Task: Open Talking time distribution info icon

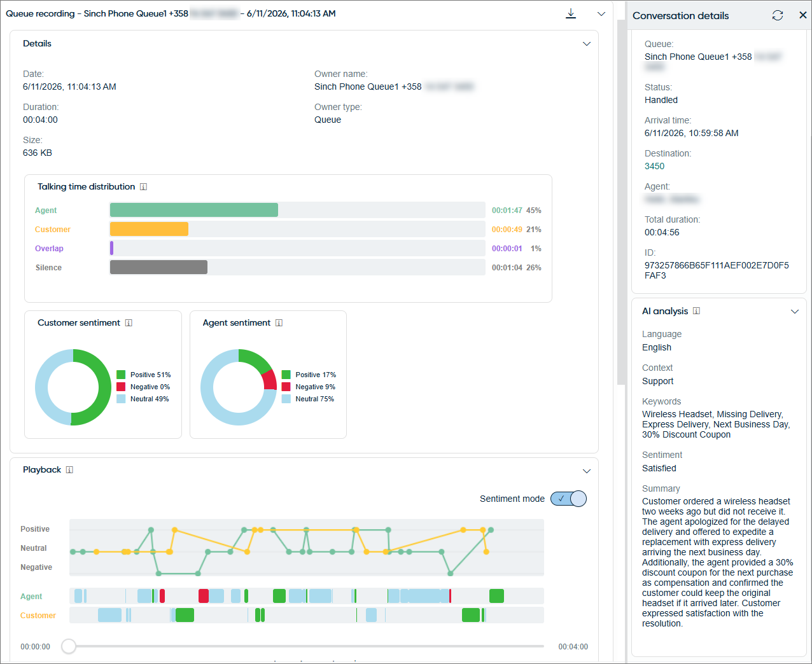Action: pyautogui.click(x=143, y=187)
